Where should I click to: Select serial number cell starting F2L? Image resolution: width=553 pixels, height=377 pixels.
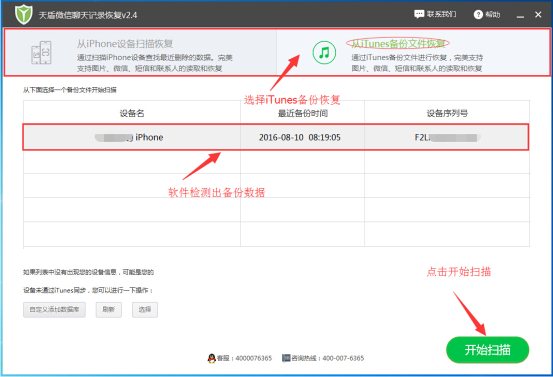point(446,137)
